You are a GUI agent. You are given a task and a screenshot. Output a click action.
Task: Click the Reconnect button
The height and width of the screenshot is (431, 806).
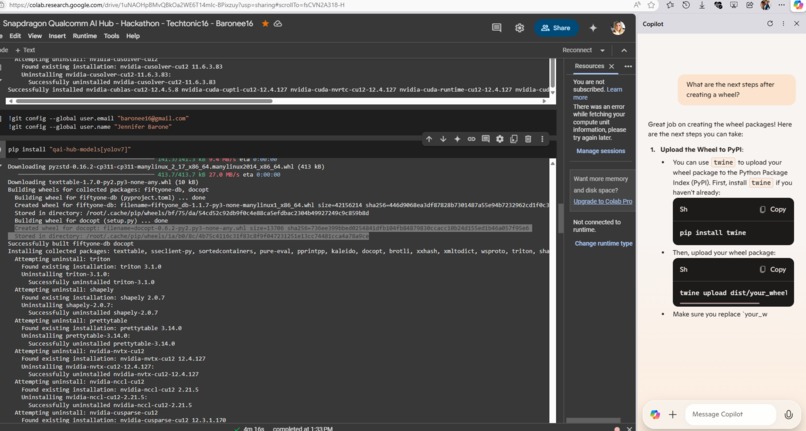[577, 50]
